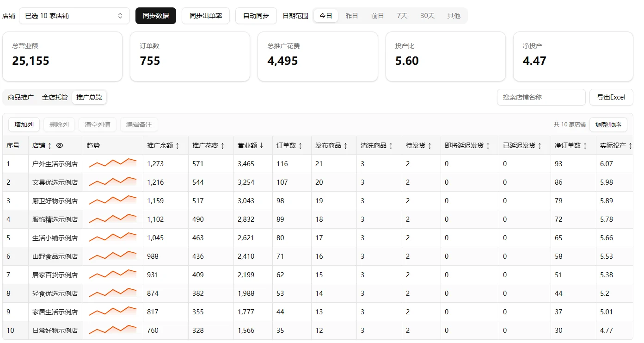The width and height of the screenshot is (644, 343).
Task: Switch to 商品推广 tab
Action: 21,97
